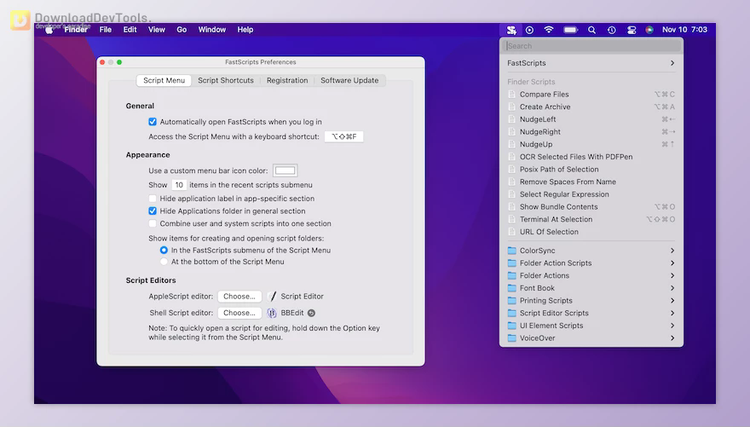
Task: Expand the Printing Scripts submenu arrow
Action: [x=672, y=300]
